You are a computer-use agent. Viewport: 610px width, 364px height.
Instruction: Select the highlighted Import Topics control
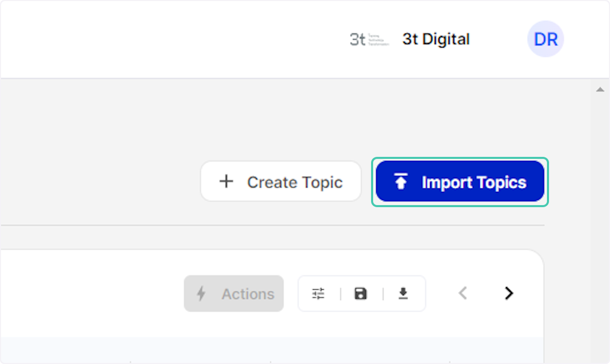460,181
